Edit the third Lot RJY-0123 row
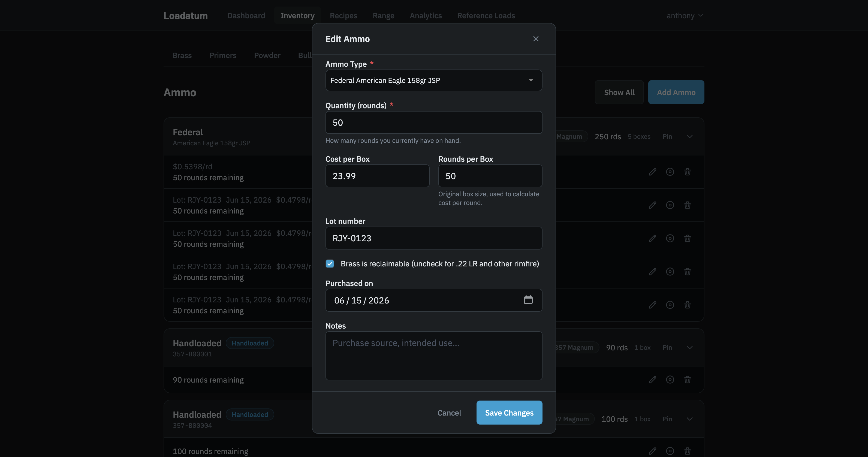Screen dimensions: 868x457 point(652,272)
